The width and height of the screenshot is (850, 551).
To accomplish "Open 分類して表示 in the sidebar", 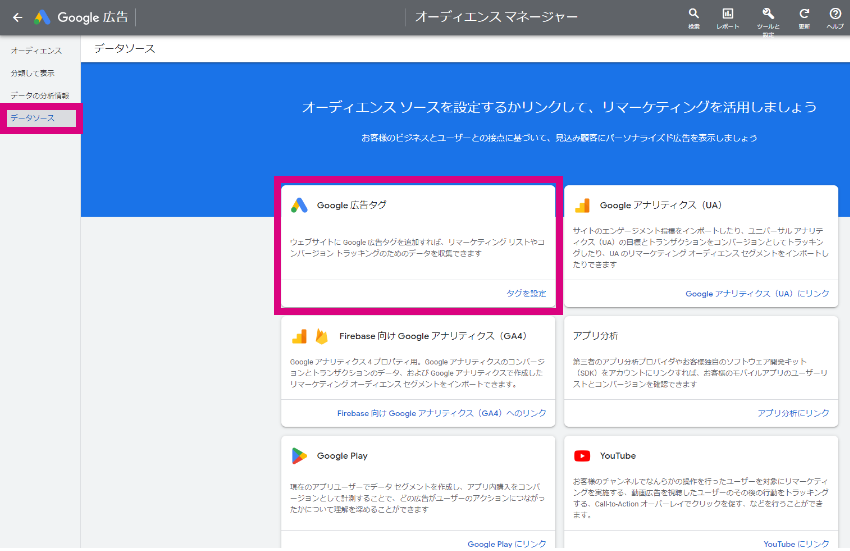I will 33,73.
